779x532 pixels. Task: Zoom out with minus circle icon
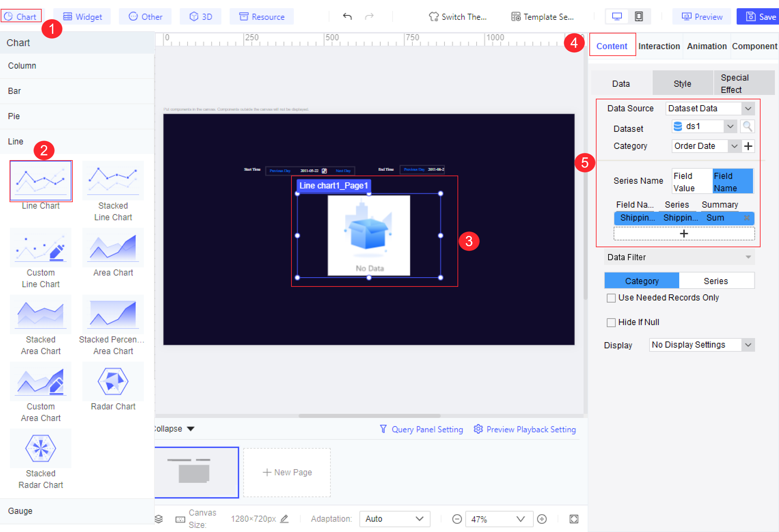point(457,519)
